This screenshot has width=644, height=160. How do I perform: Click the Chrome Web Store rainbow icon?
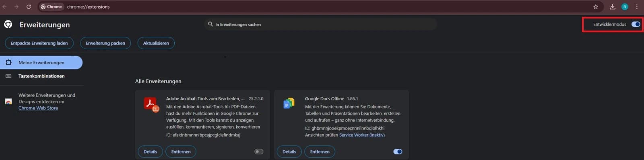(x=8, y=101)
